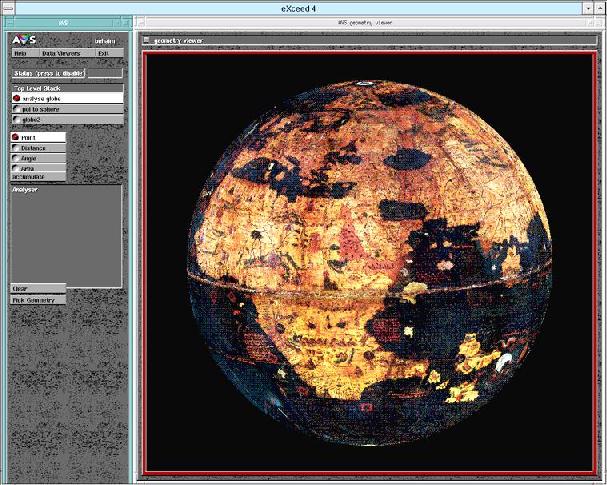Screen dimensions: 607x485
Task: Open the AVS panel window menu button
Action: click(9, 23)
